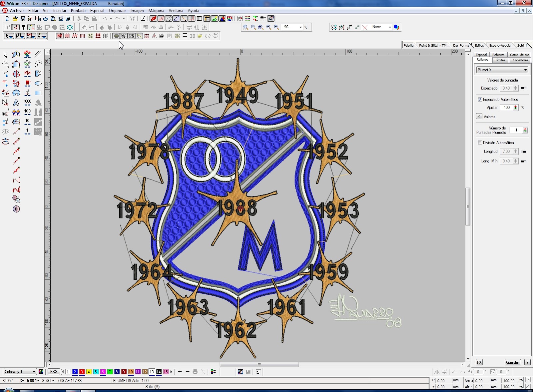Select the rectangle shape tool
The image size is (533, 392).
tap(38, 93)
